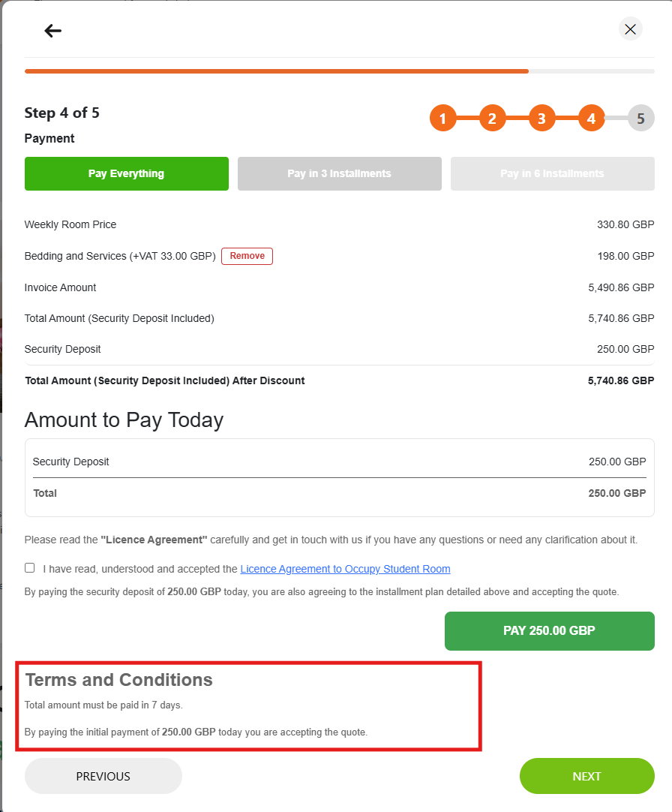
Task: Jump to step 5 circle
Action: [641, 118]
